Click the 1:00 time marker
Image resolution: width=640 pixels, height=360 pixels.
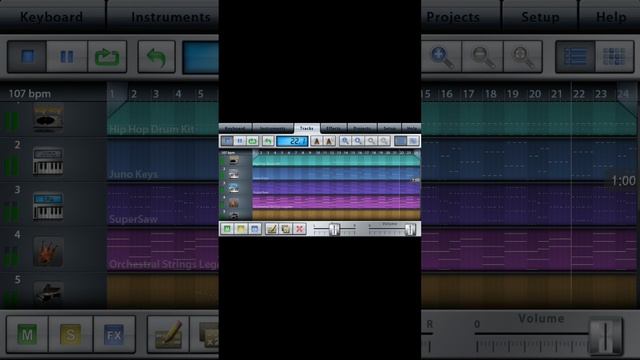point(624,181)
